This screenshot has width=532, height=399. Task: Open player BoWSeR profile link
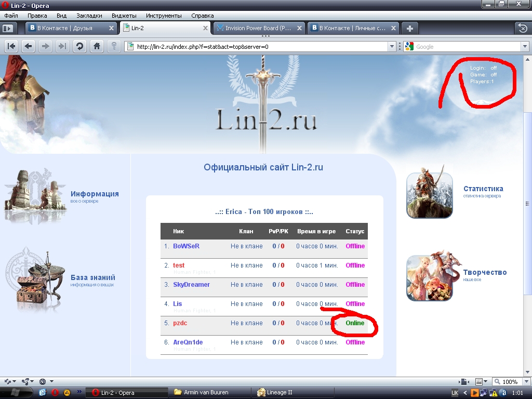pos(187,246)
